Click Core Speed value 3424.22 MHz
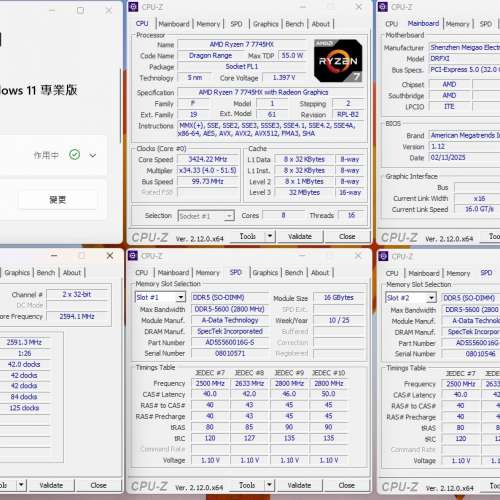The width and height of the screenshot is (500, 500). click(208, 159)
